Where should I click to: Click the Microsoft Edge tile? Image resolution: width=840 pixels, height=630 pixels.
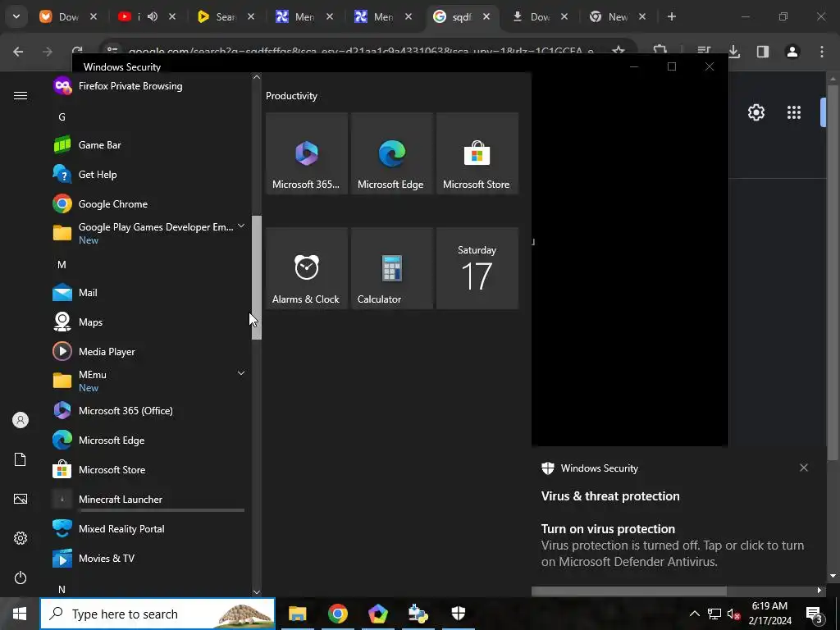pos(391,153)
